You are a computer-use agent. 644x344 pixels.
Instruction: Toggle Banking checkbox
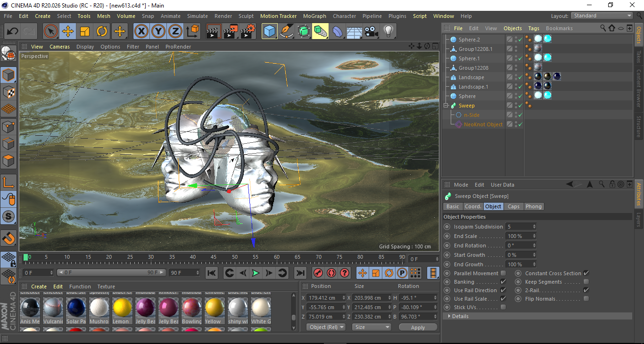tap(503, 282)
